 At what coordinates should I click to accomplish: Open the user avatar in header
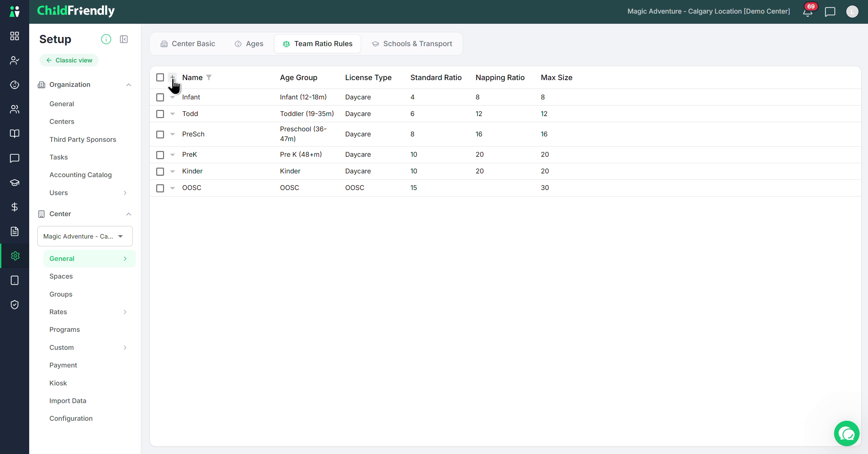(x=852, y=12)
